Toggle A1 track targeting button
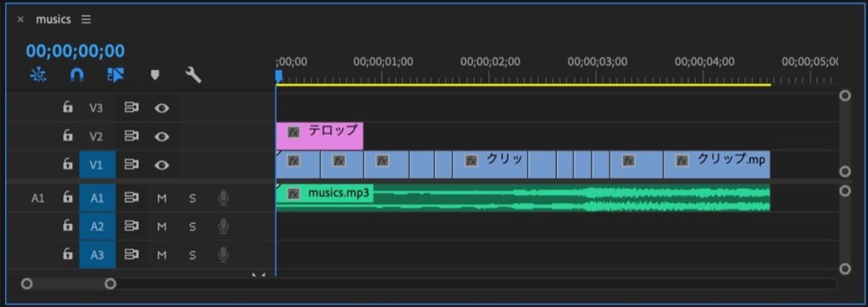Viewport: 868px width, 307px height. pos(97,198)
